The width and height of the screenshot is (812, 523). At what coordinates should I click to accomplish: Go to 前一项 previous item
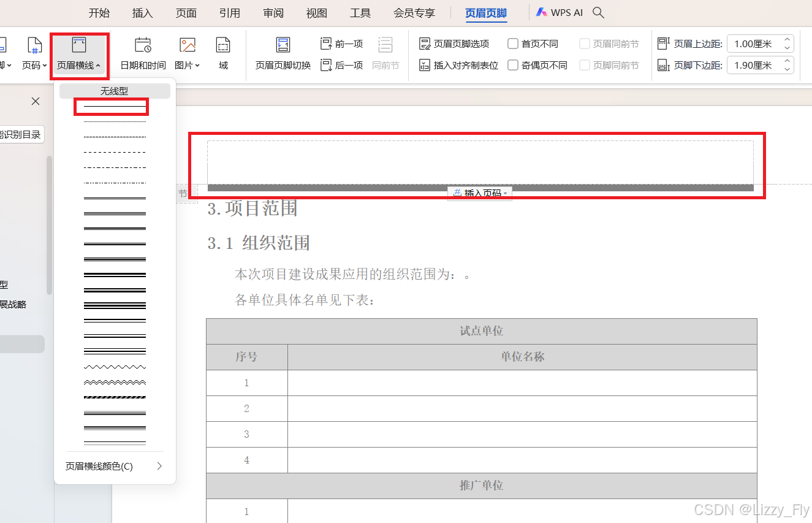coord(341,44)
